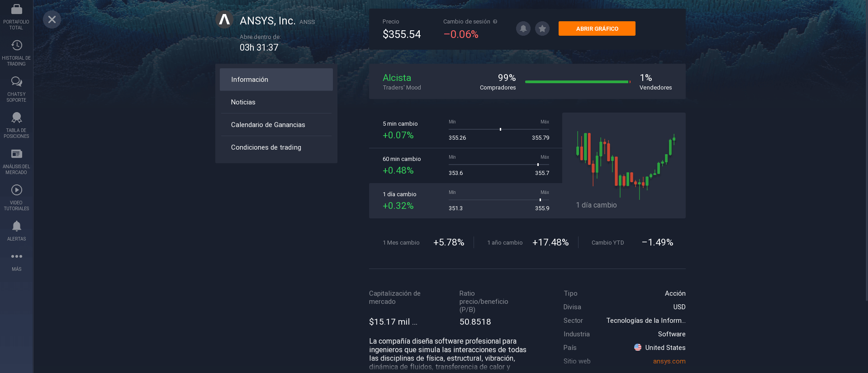Click the 1% Vendedores figure
Viewport: 868px width, 373px height.
pos(646,78)
